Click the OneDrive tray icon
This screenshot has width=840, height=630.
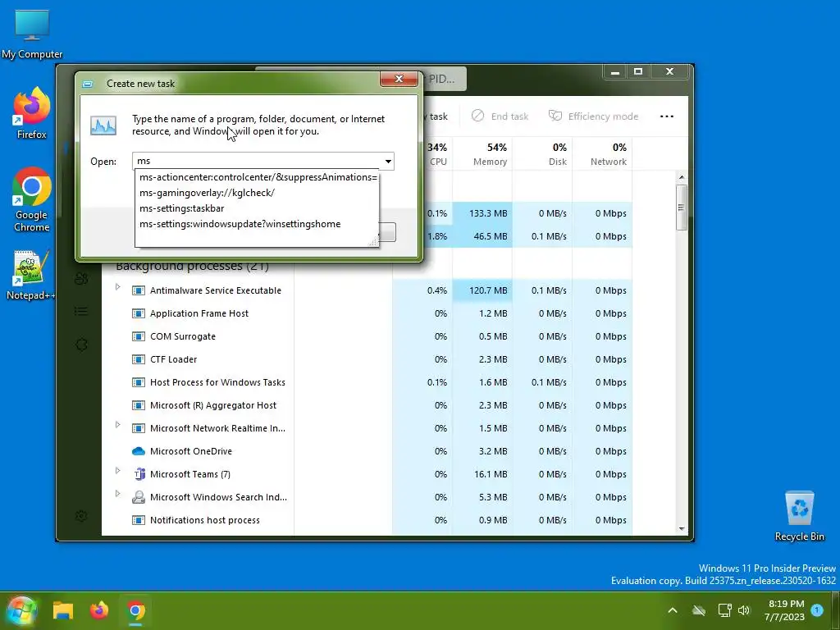pos(699,610)
